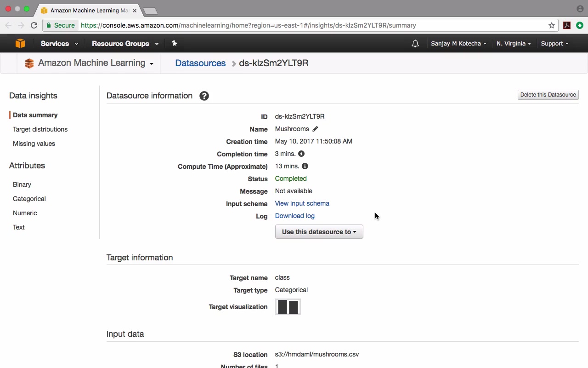This screenshot has height=368, width=588.
Task: Open a new browser tab
Action: click(x=150, y=11)
